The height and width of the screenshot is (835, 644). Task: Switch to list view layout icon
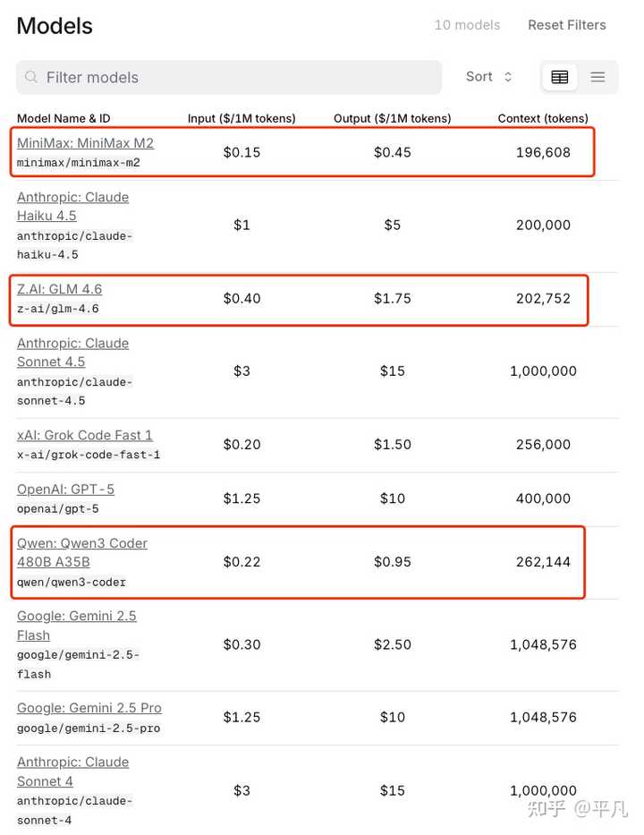click(x=598, y=78)
